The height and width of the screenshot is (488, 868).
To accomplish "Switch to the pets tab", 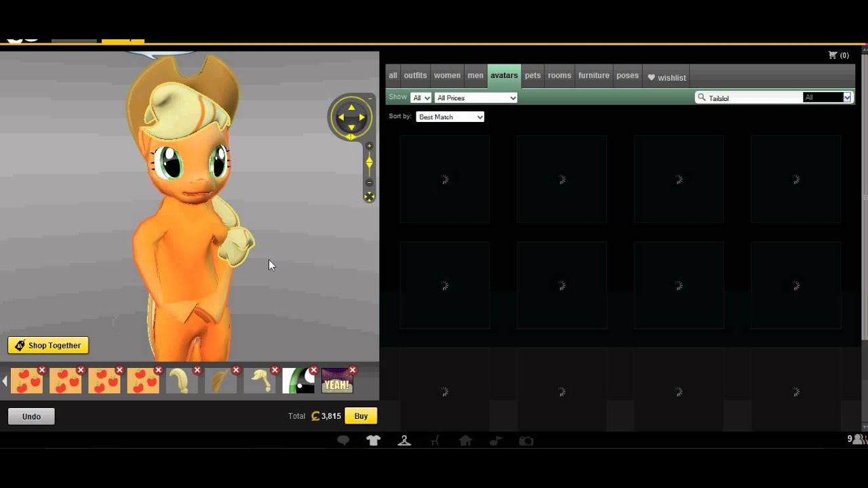I will 533,76.
